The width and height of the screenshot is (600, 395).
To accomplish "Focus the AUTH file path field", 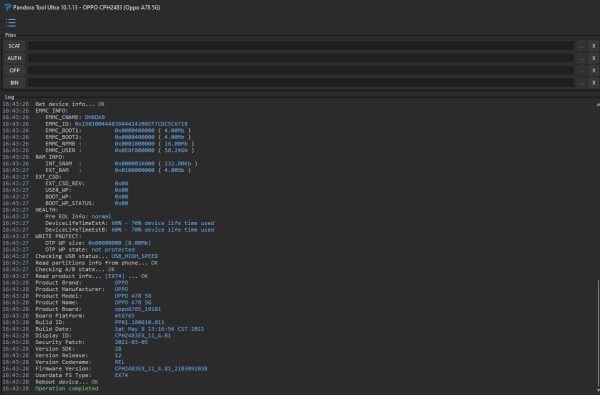I will click(300, 58).
